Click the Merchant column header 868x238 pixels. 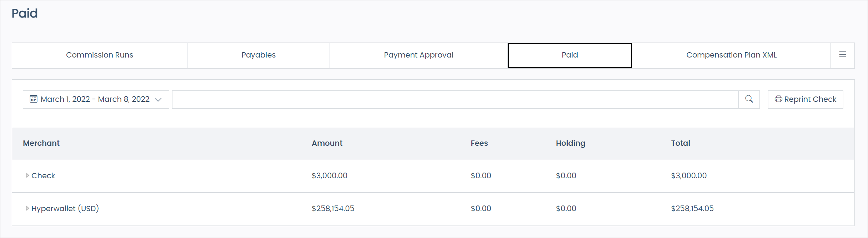[x=41, y=143]
